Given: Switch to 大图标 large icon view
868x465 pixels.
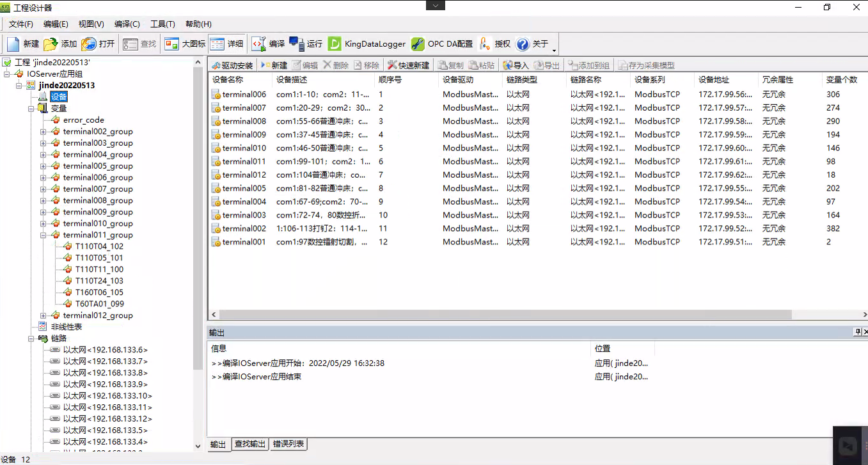Looking at the screenshot, I should pos(185,44).
